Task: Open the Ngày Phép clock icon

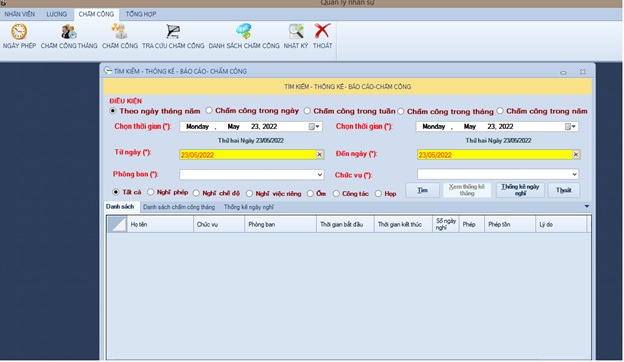Action: [19, 31]
